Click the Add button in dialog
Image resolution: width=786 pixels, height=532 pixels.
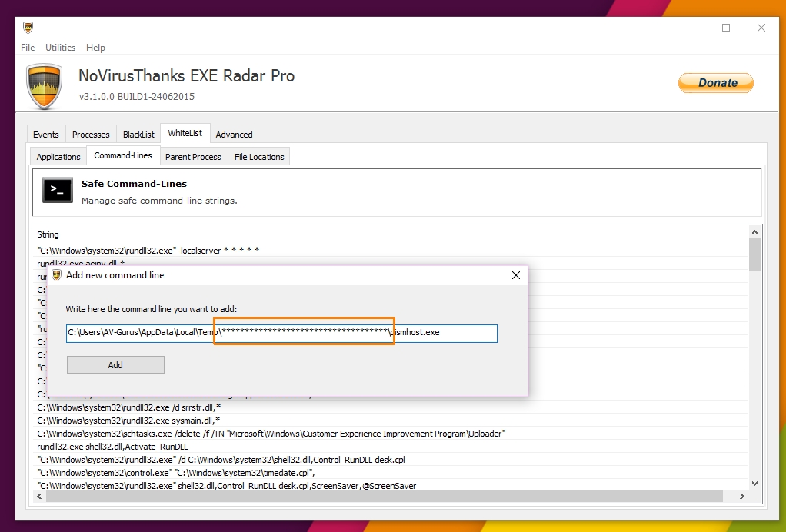[115, 365]
